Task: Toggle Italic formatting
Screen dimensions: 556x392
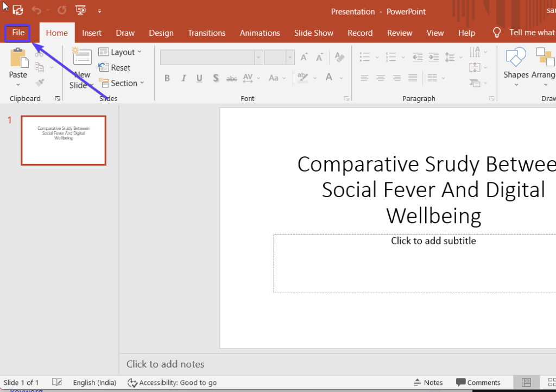Action: [x=184, y=78]
